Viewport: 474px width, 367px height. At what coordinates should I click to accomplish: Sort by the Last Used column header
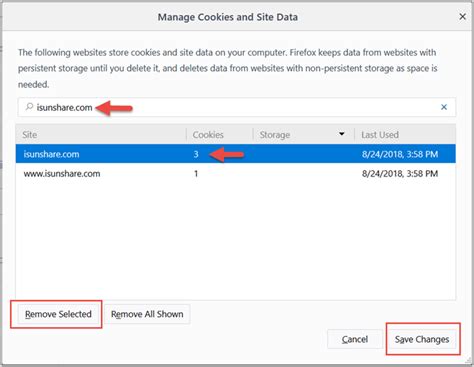[x=405, y=135]
